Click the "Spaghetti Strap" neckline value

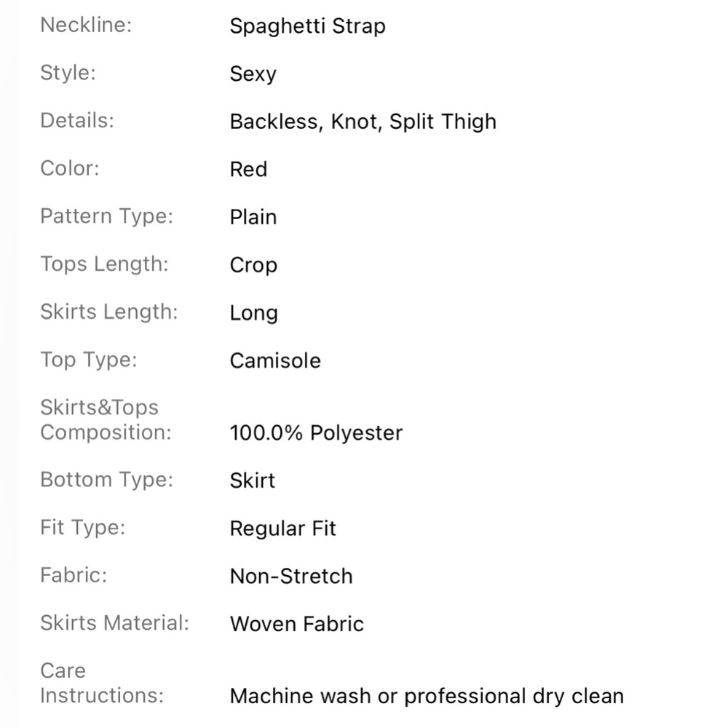pyautogui.click(x=307, y=26)
